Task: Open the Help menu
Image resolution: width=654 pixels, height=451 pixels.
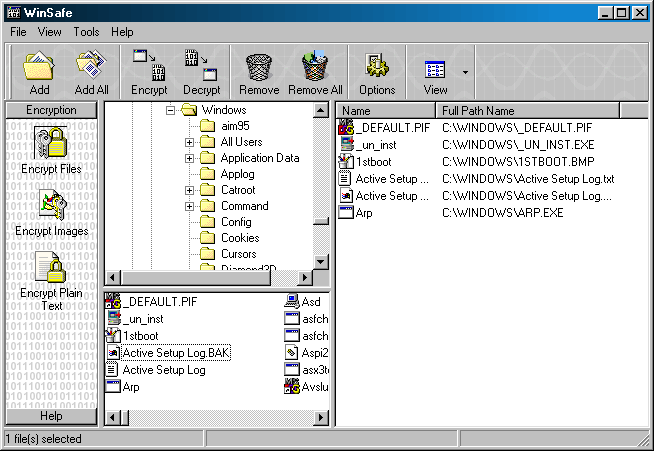Action: 122,32
